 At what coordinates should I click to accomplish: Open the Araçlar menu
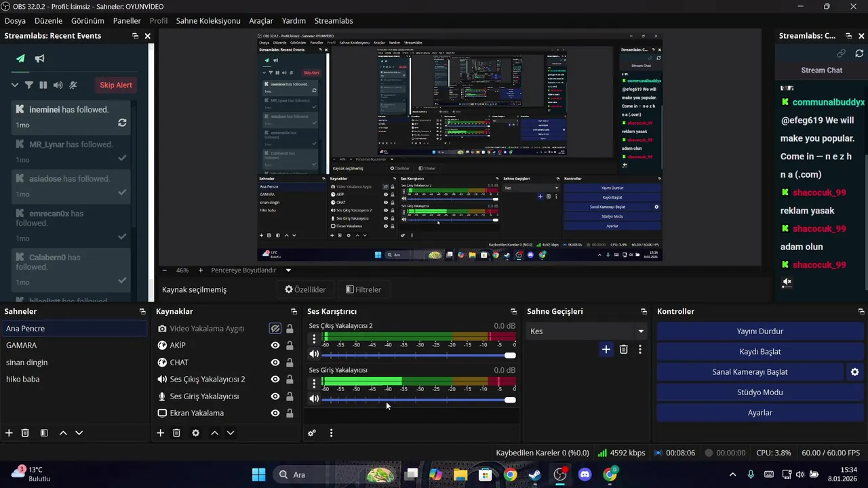coord(261,21)
